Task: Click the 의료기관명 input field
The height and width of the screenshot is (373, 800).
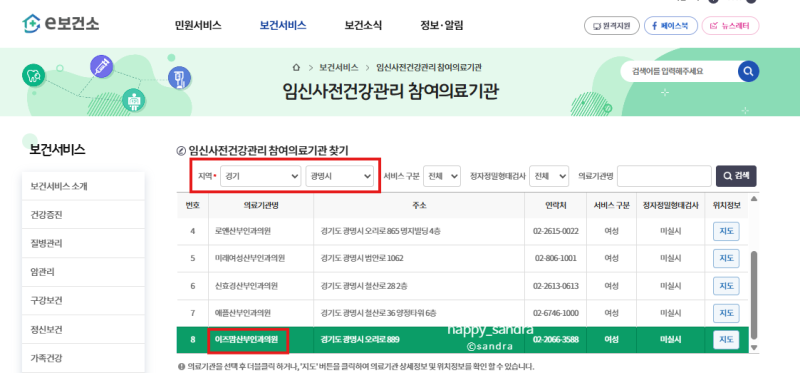Action: 664,176
